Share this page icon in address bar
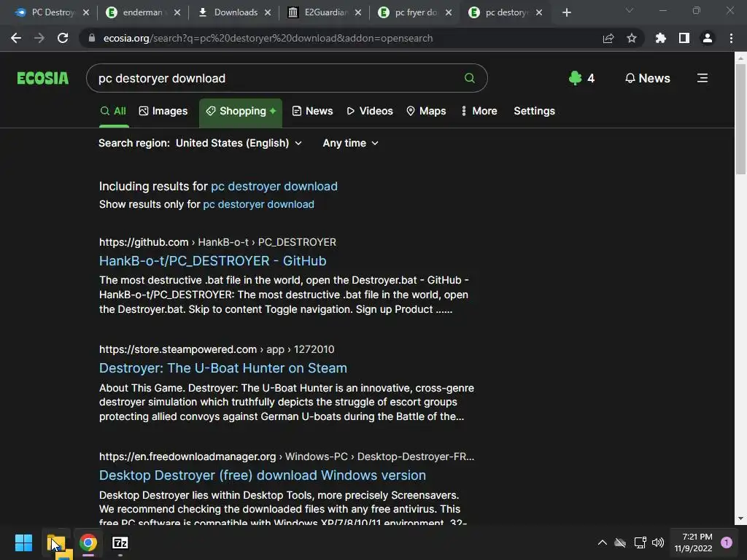Screen dimensions: 747x560 click(x=608, y=38)
